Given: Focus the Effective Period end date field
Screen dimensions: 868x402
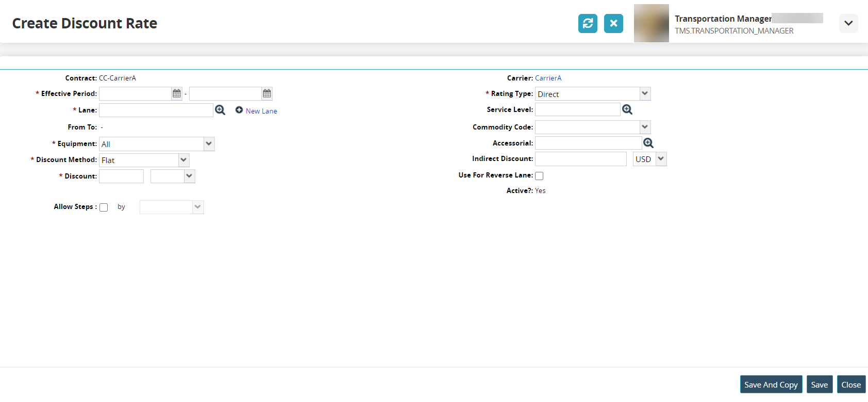Looking at the screenshot, I should coord(225,93).
